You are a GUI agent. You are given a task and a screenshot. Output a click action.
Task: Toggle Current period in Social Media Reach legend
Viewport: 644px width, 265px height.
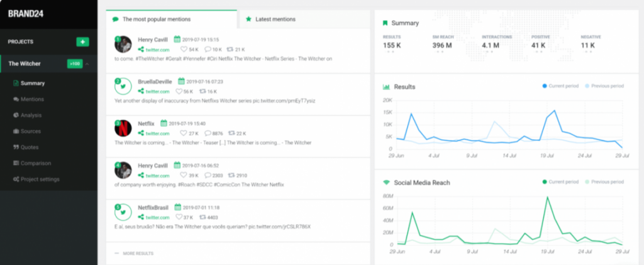560,182
